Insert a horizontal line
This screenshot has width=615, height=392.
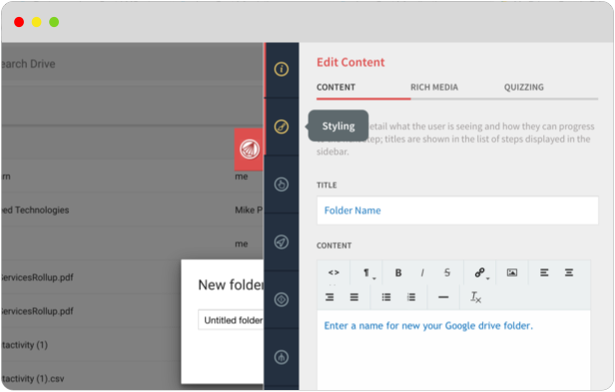pos(443,297)
